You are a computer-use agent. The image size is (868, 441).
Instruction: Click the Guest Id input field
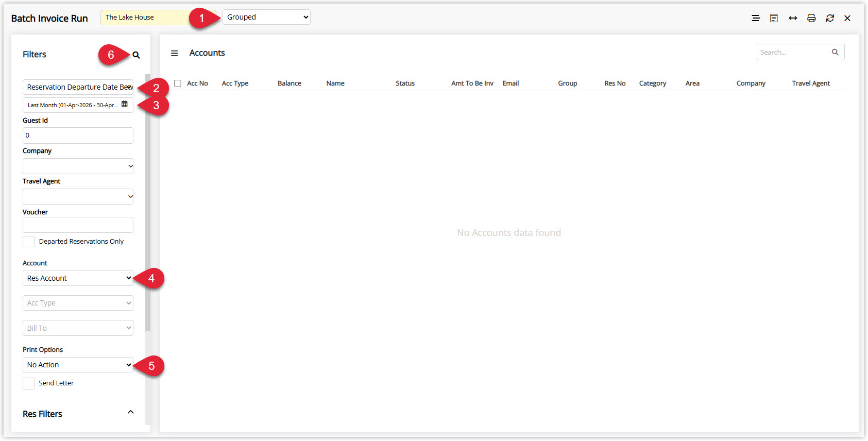click(x=78, y=135)
